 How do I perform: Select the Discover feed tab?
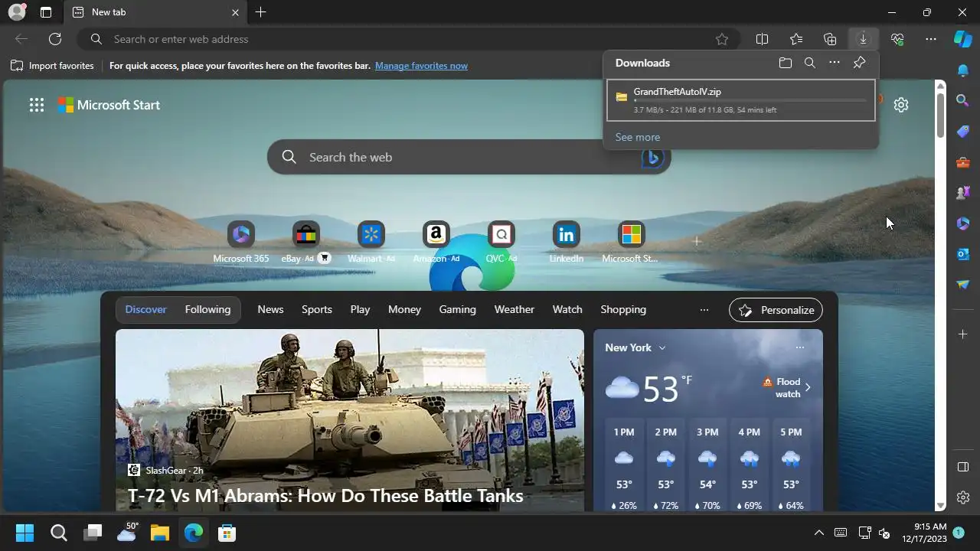[x=145, y=309]
